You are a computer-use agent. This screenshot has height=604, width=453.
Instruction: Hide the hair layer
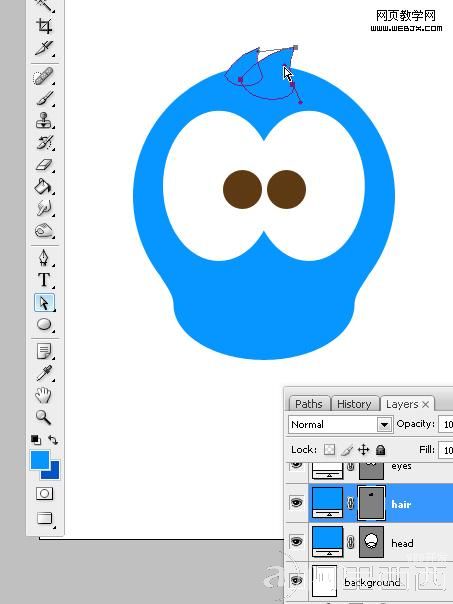[x=296, y=502]
